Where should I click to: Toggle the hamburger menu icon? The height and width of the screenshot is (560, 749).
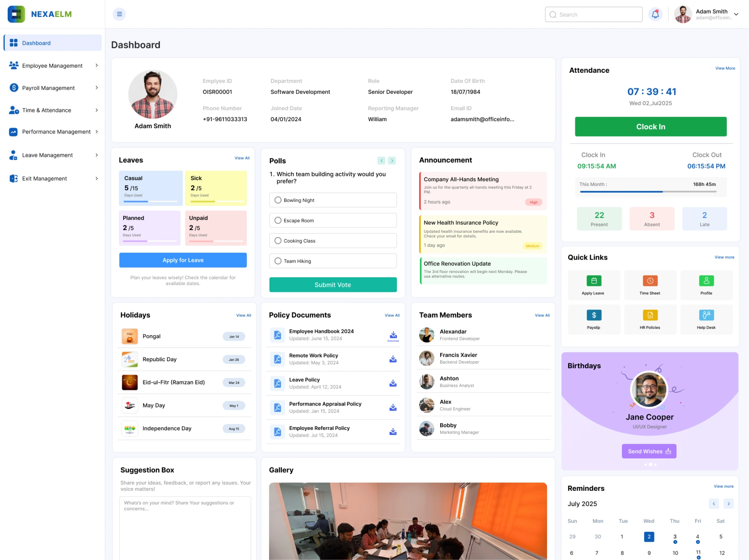click(x=119, y=14)
